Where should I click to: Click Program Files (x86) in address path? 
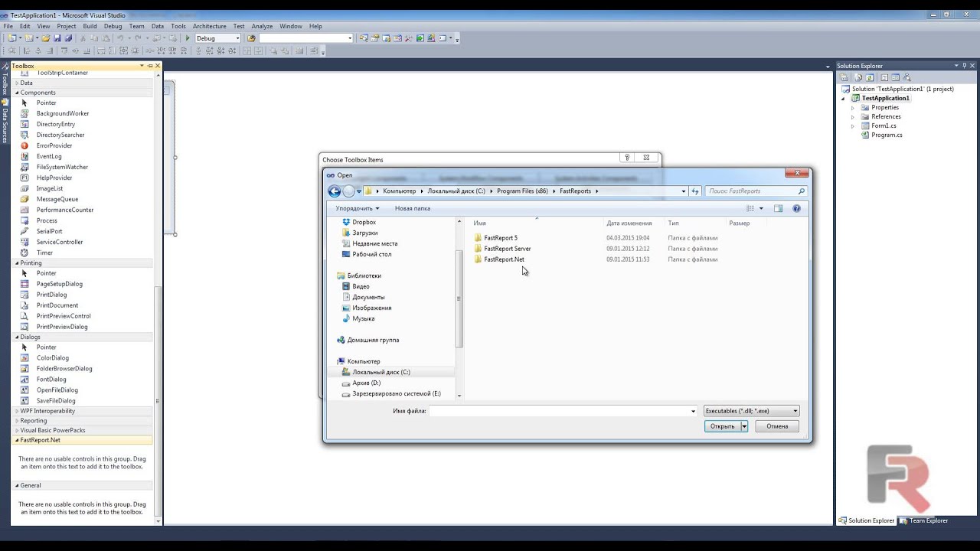pyautogui.click(x=522, y=191)
